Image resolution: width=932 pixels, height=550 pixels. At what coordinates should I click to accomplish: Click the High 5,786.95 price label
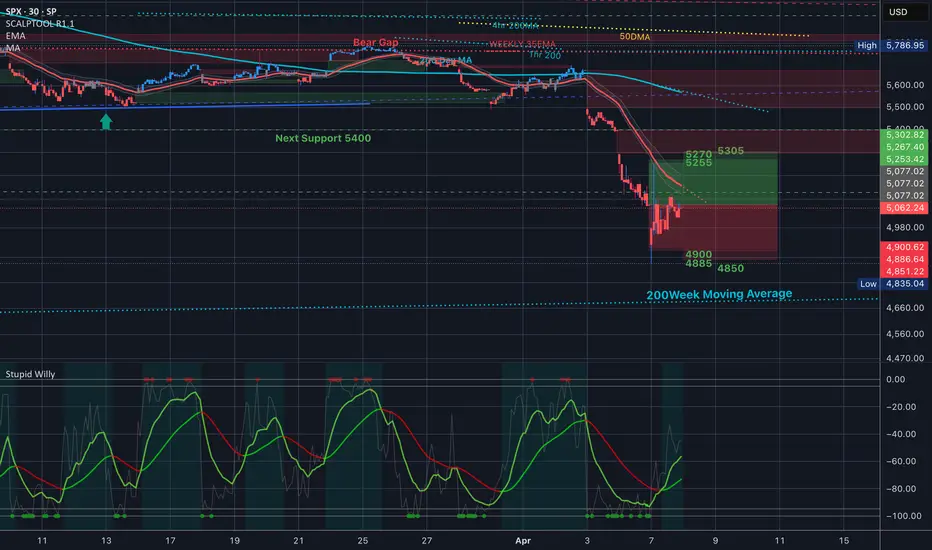pos(890,45)
